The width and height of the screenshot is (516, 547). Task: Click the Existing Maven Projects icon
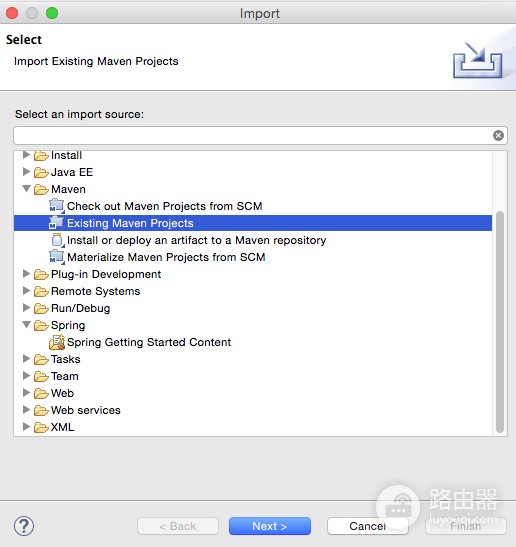click(57, 223)
